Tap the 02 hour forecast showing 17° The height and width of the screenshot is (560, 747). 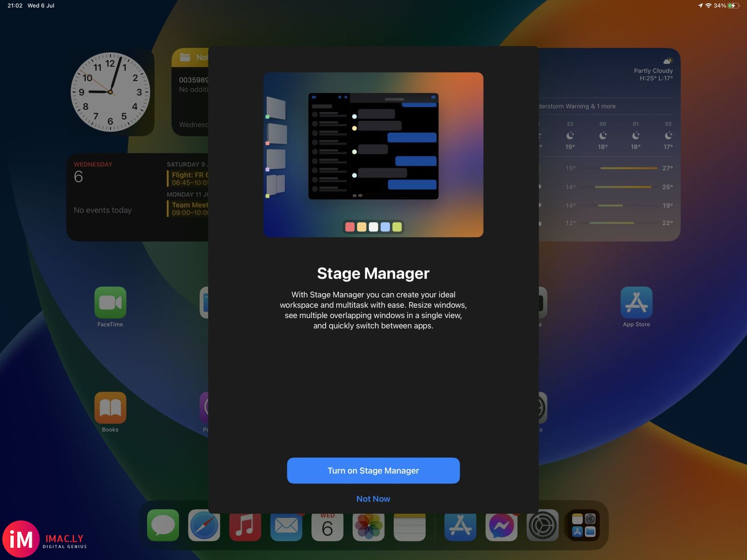click(668, 135)
